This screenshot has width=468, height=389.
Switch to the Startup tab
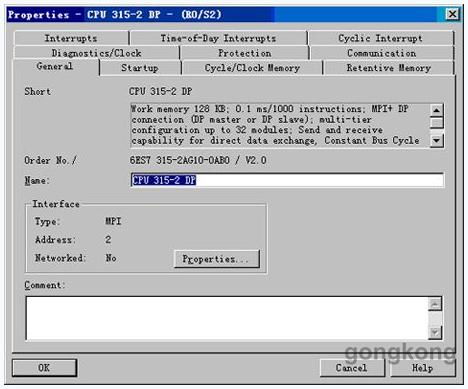(140, 68)
